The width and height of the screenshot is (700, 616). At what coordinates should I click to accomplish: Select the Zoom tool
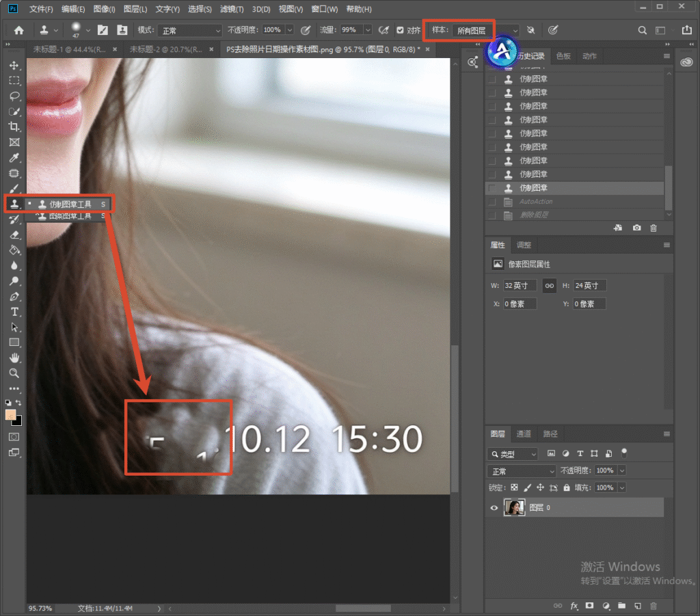pos(14,373)
